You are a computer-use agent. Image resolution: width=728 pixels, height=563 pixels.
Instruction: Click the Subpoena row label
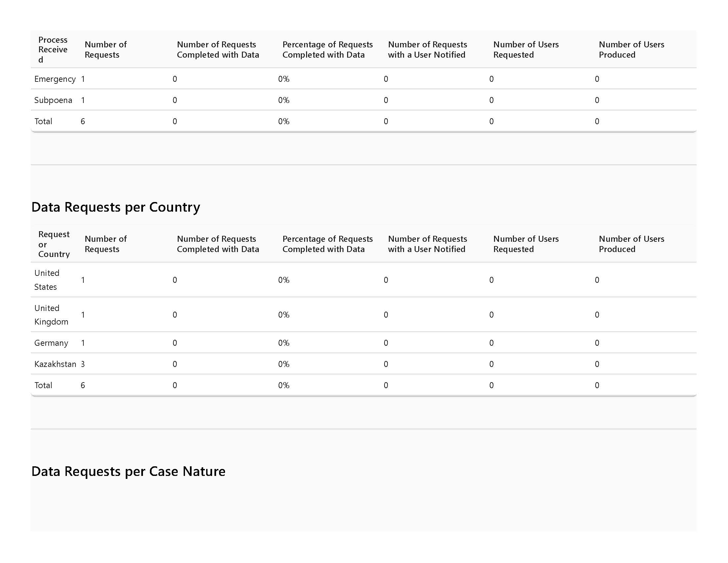point(53,100)
